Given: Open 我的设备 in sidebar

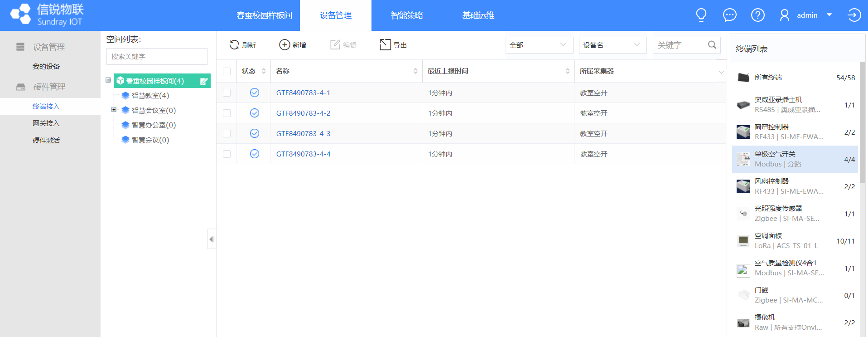Looking at the screenshot, I should [46, 66].
